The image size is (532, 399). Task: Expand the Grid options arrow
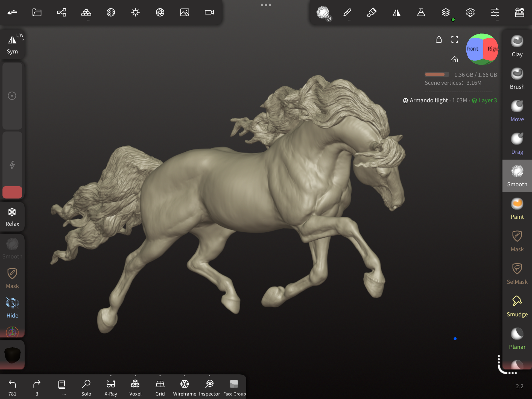pyautogui.click(x=160, y=376)
